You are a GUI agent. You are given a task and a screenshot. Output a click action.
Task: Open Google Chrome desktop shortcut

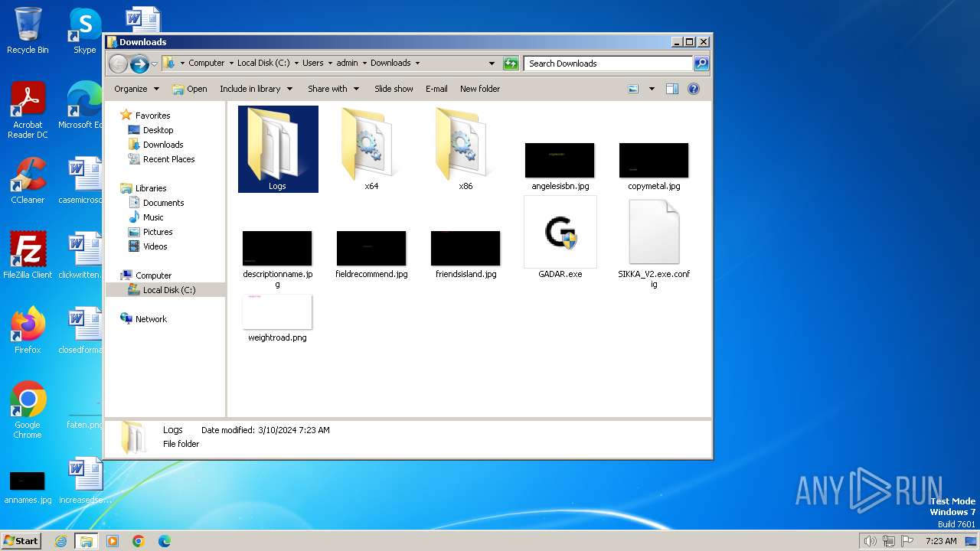(28, 409)
